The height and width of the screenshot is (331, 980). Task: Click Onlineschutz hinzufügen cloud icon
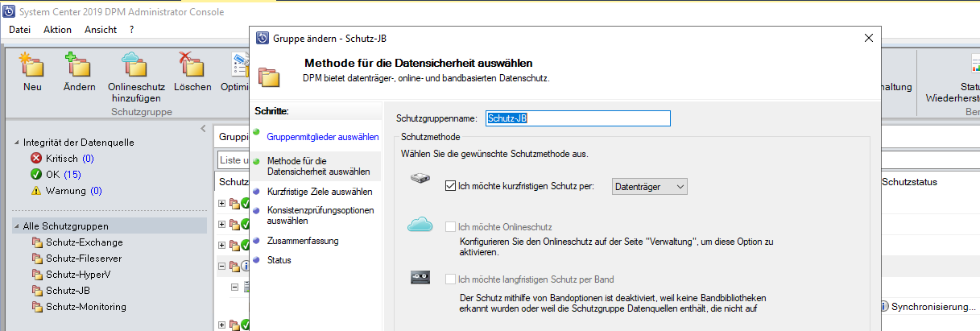tap(135, 64)
